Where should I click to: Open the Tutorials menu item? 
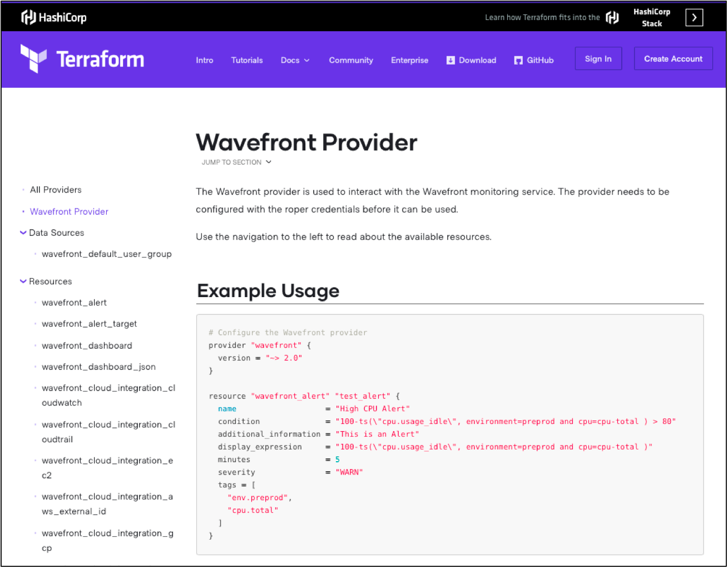pyautogui.click(x=247, y=60)
